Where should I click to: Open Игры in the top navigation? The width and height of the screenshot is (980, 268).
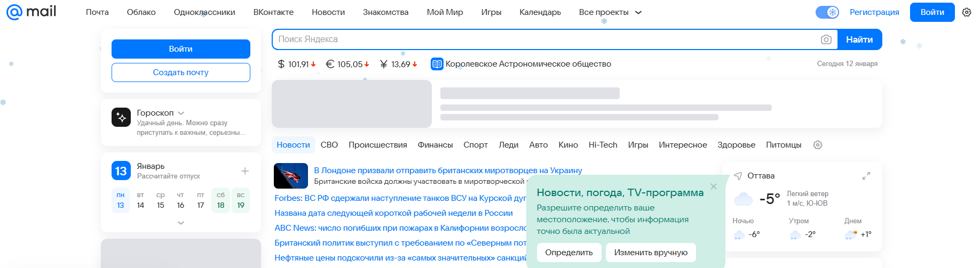click(491, 12)
